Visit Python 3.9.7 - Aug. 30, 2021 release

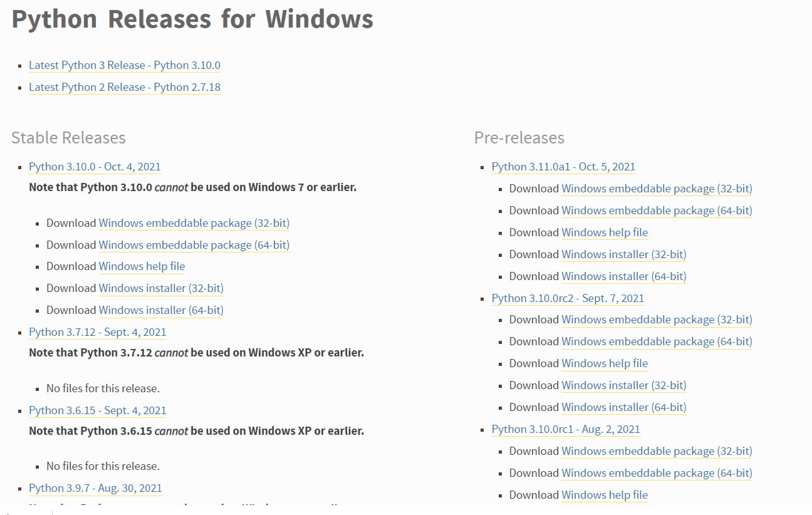(x=95, y=488)
